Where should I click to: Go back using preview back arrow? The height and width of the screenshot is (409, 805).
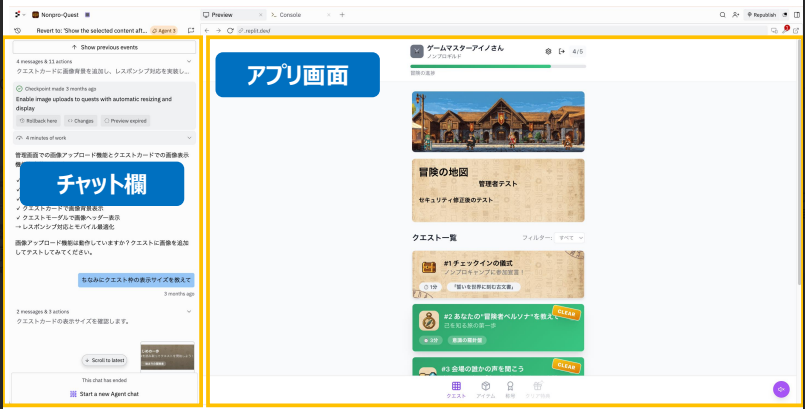click(207, 31)
